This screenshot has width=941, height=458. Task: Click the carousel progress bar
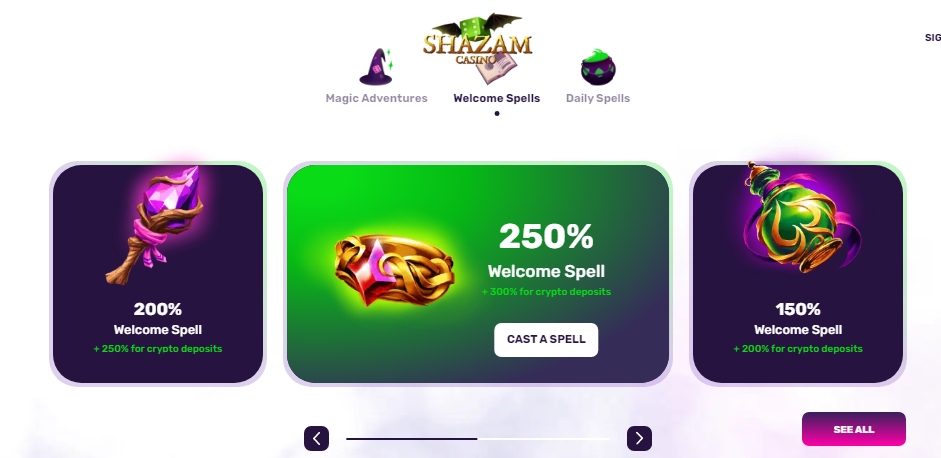point(478,439)
